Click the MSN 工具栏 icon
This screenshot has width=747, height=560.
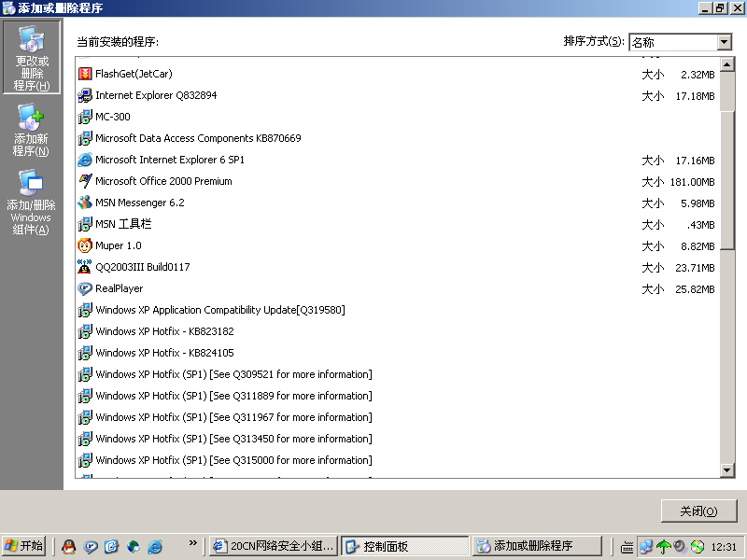click(x=85, y=224)
